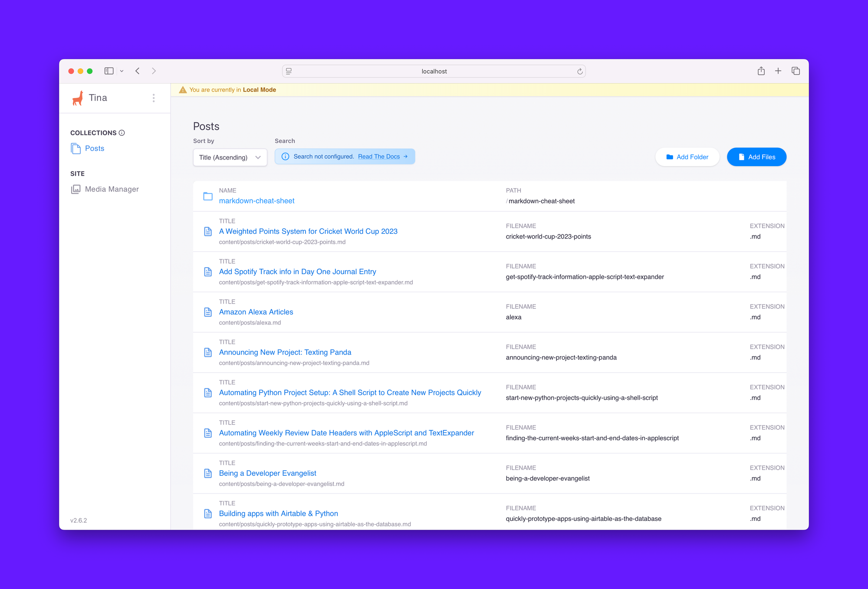Follow the Read The Docs link

[379, 156]
